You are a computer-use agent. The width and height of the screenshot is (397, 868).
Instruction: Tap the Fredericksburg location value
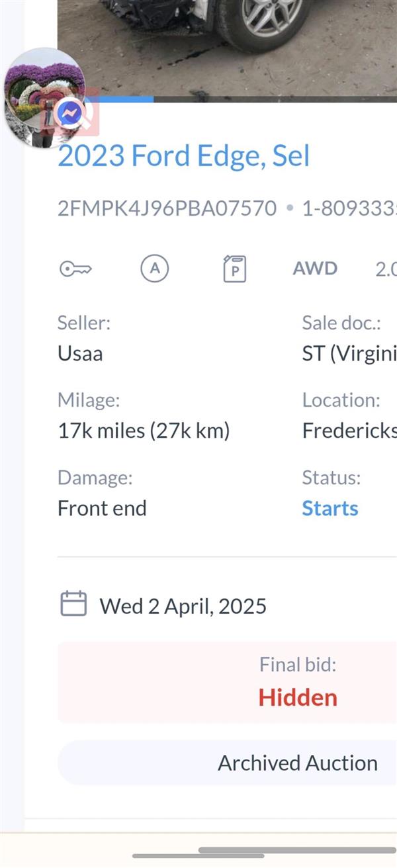coord(349,431)
